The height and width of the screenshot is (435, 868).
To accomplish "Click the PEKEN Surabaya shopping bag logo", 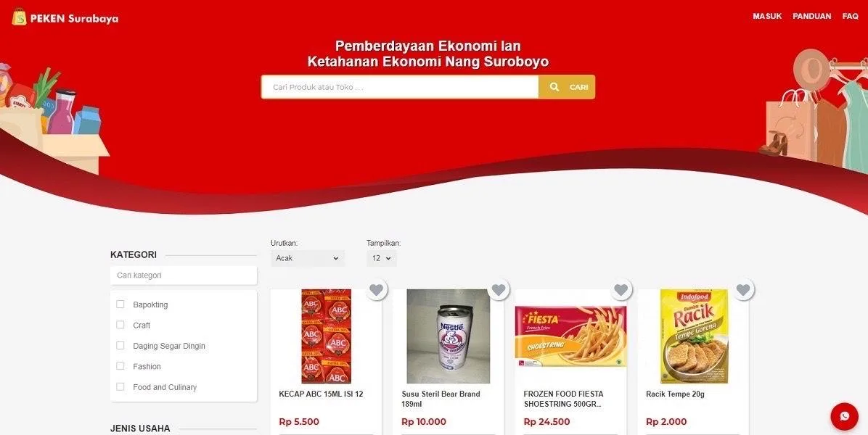I will (x=20, y=17).
